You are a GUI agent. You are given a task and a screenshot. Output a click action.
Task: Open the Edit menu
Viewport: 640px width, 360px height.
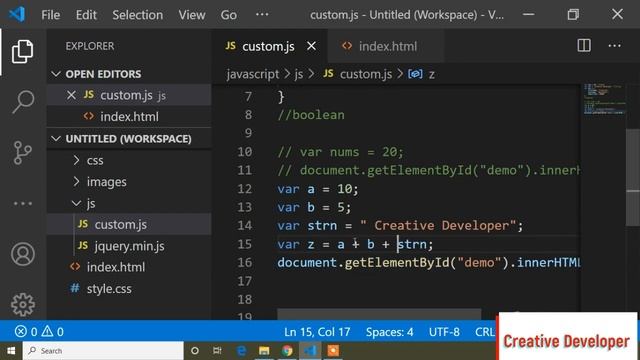point(86,15)
